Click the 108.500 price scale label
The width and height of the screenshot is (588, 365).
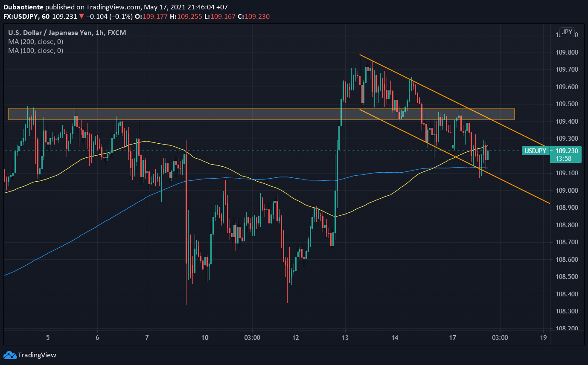[x=566, y=277]
